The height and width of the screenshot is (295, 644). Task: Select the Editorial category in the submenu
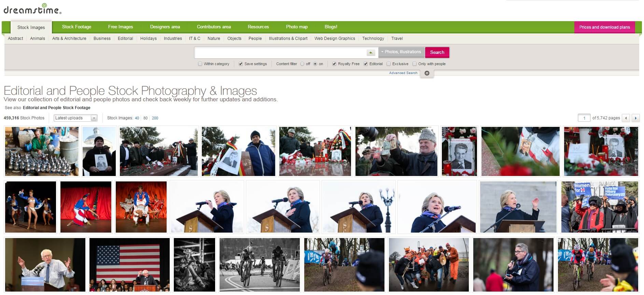tap(125, 39)
